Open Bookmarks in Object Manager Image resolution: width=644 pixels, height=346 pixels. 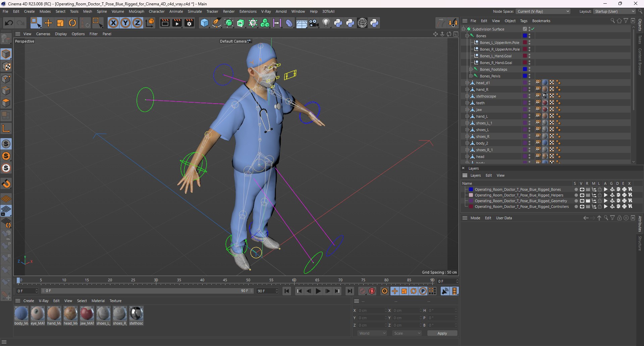pos(541,21)
